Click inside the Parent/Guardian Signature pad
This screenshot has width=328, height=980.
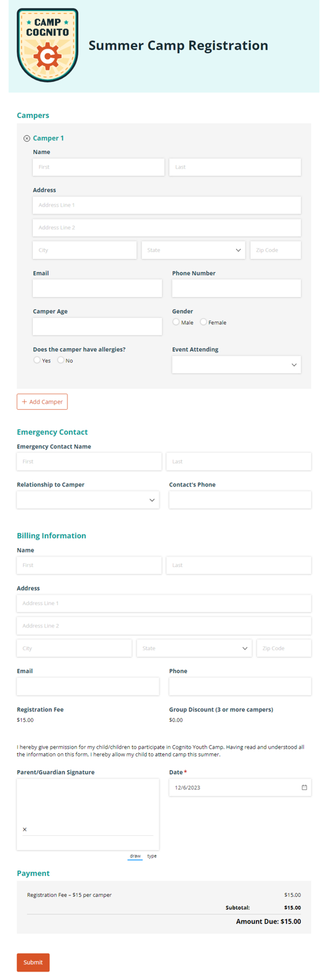coord(88,814)
